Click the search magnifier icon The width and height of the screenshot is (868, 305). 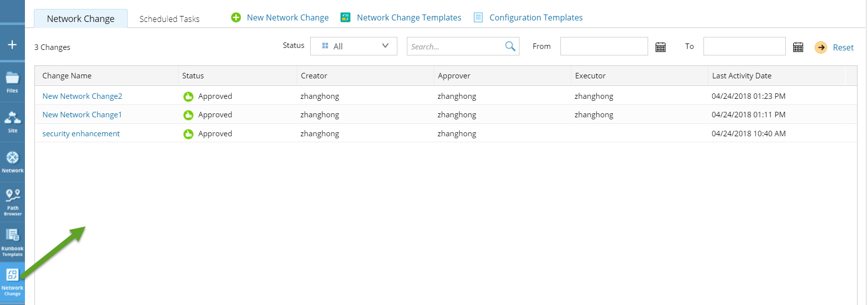point(510,46)
